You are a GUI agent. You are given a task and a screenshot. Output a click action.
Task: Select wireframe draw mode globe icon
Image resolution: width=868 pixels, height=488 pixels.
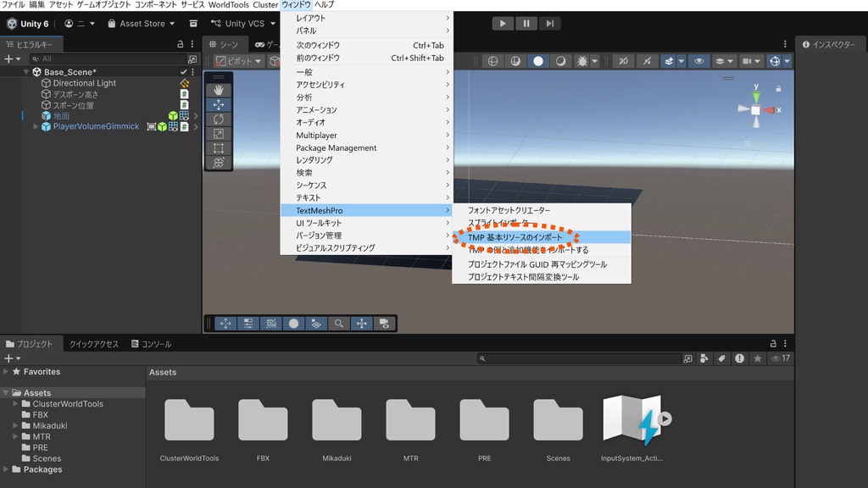pyautogui.click(x=492, y=61)
